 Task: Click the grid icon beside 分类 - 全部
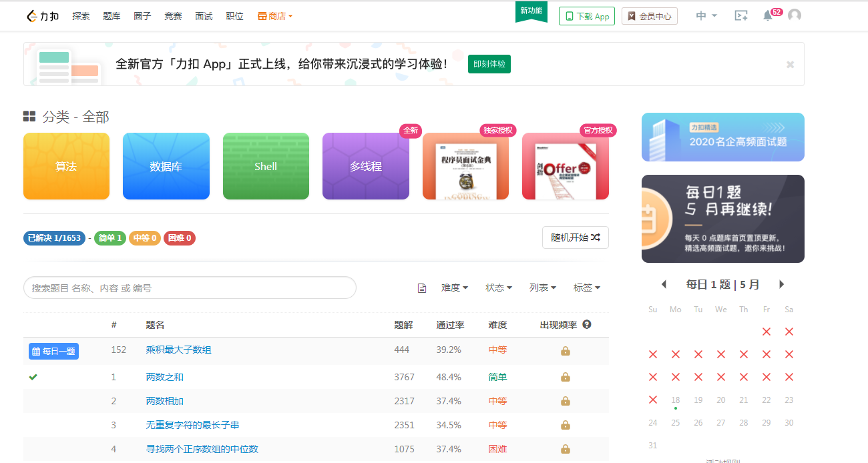point(29,117)
